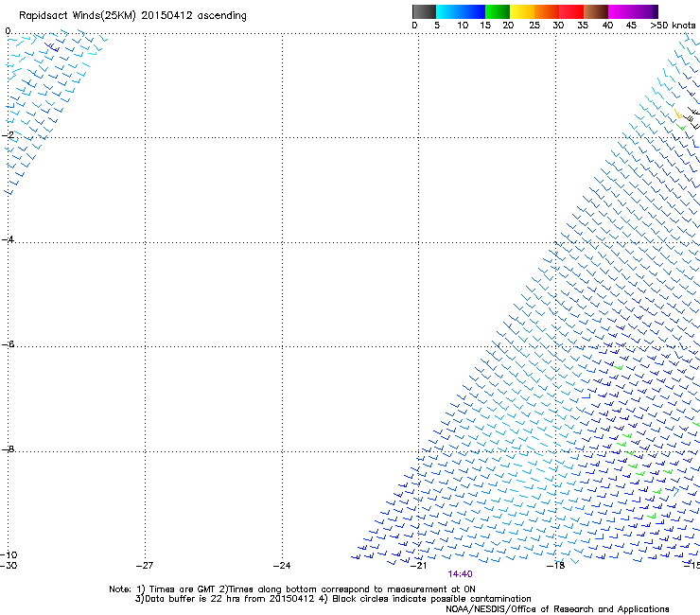The height and width of the screenshot is (615, 700).
Task: Click the longitude axis label '-18'
Action: 555,566
